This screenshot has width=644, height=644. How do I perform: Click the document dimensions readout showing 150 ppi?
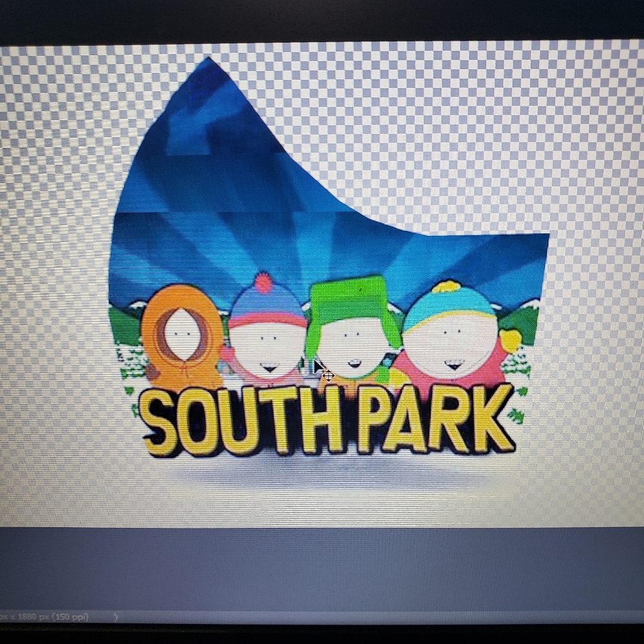coord(44,616)
